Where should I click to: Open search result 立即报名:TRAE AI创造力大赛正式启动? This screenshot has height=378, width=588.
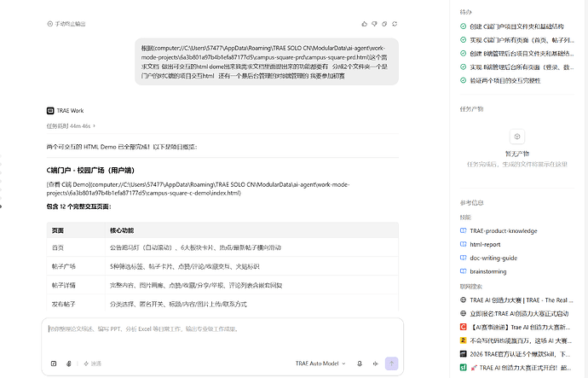(x=519, y=313)
